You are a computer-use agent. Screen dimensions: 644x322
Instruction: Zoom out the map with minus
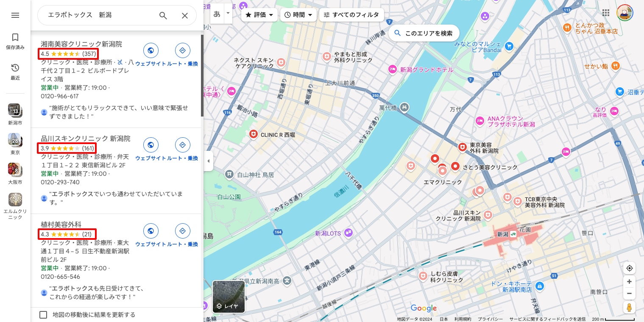pyautogui.click(x=629, y=293)
